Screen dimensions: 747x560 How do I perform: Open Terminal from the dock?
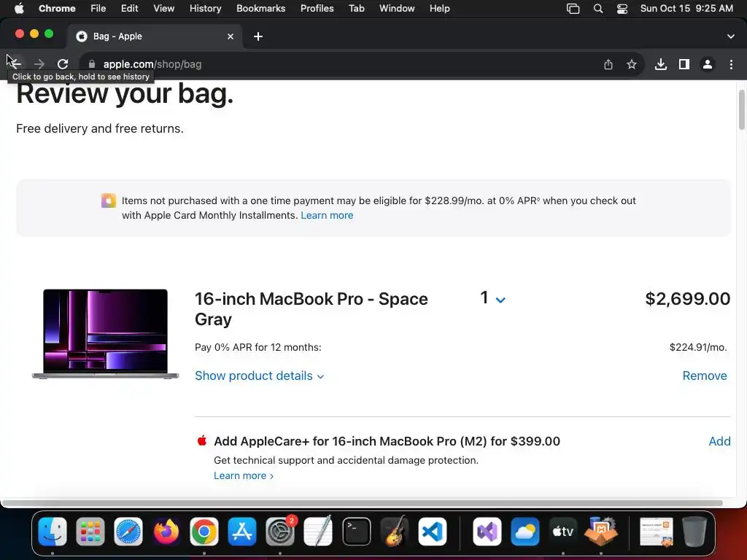[x=356, y=531]
